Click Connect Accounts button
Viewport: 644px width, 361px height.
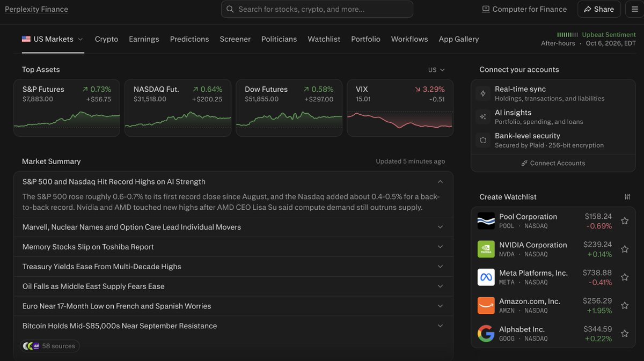coord(553,163)
